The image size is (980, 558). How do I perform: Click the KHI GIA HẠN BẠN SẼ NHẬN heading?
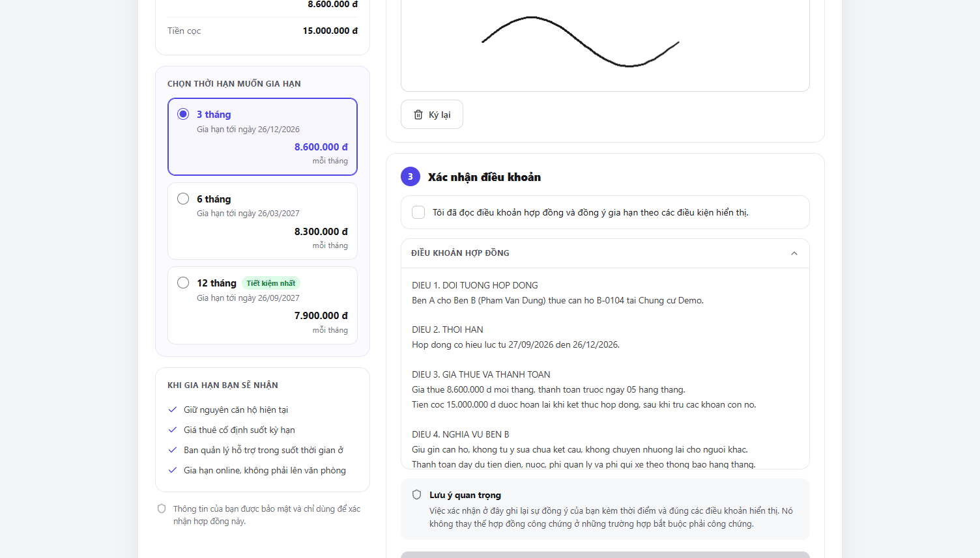(x=223, y=385)
